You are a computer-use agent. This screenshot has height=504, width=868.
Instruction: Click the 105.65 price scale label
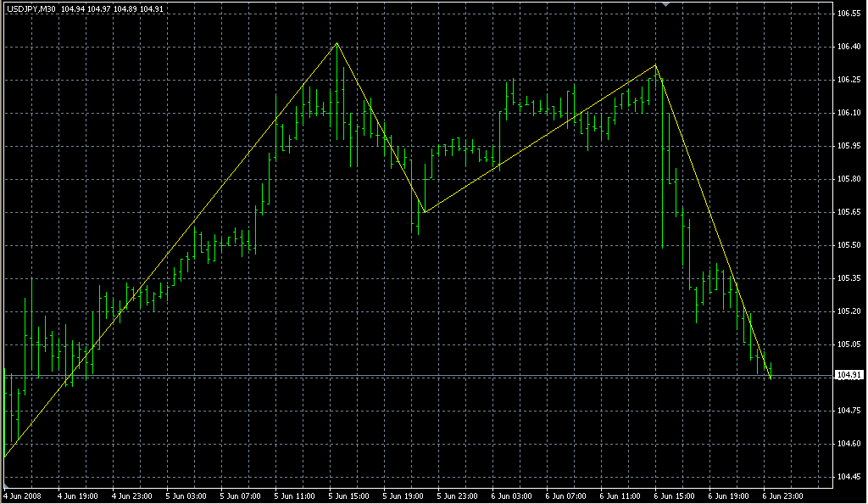[x=849, y=212]
